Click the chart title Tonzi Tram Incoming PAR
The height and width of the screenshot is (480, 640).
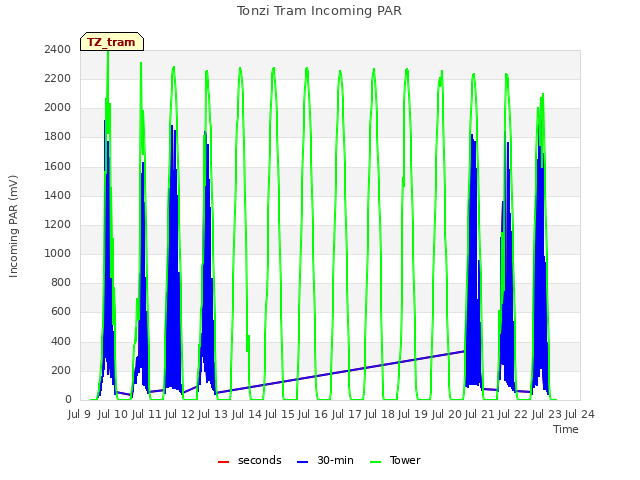(x=319, y=11)
